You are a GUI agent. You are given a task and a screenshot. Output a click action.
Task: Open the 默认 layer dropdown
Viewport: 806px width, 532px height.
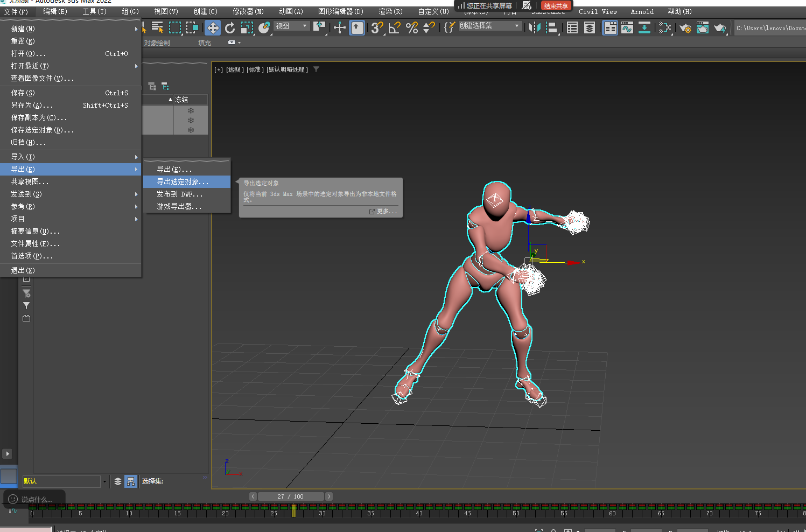(x=104, y=481)
